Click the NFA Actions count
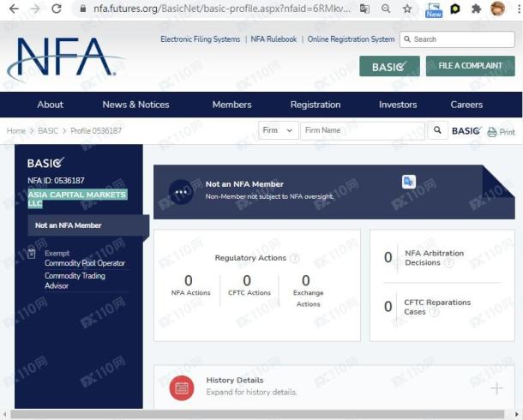This screenshot has height=420, width=523. point(189,280)
